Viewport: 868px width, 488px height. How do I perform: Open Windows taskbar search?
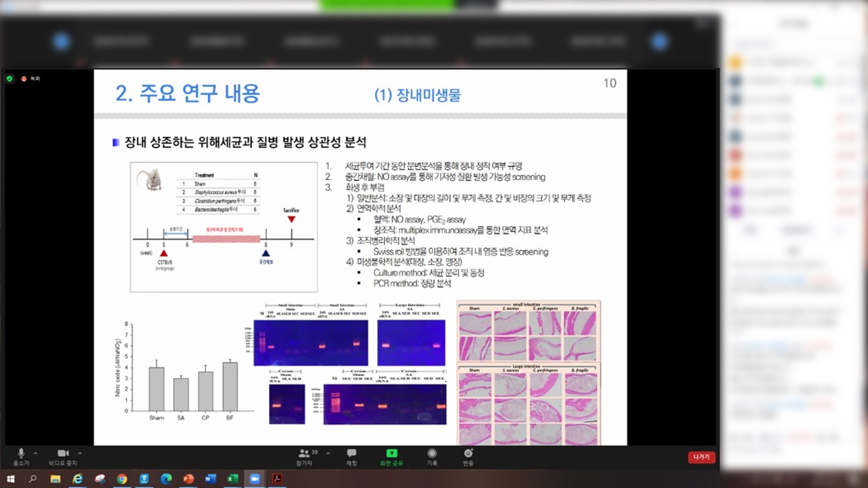tap(33, 479)
